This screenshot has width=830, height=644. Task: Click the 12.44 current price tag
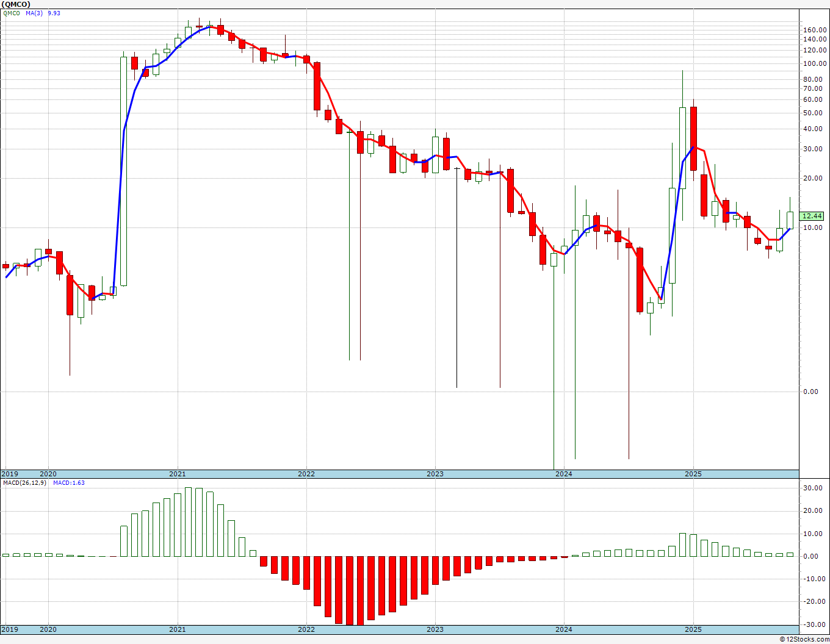tap(812, 216)
